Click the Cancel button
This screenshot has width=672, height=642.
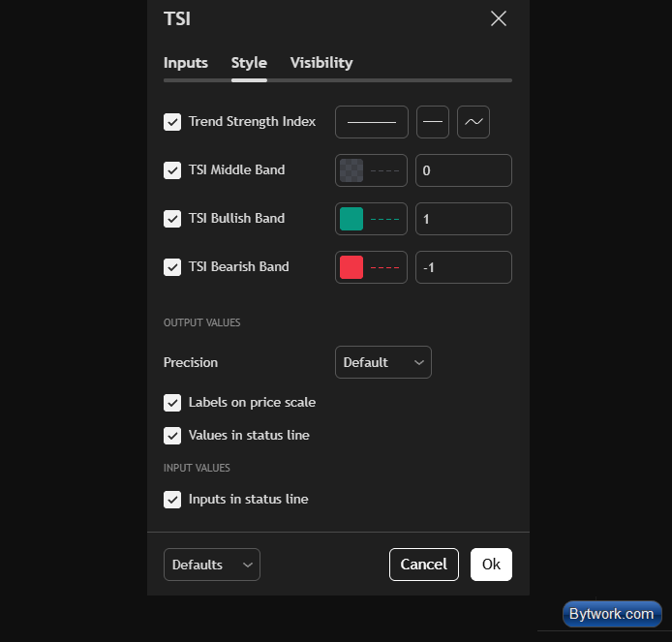point(424,565)
